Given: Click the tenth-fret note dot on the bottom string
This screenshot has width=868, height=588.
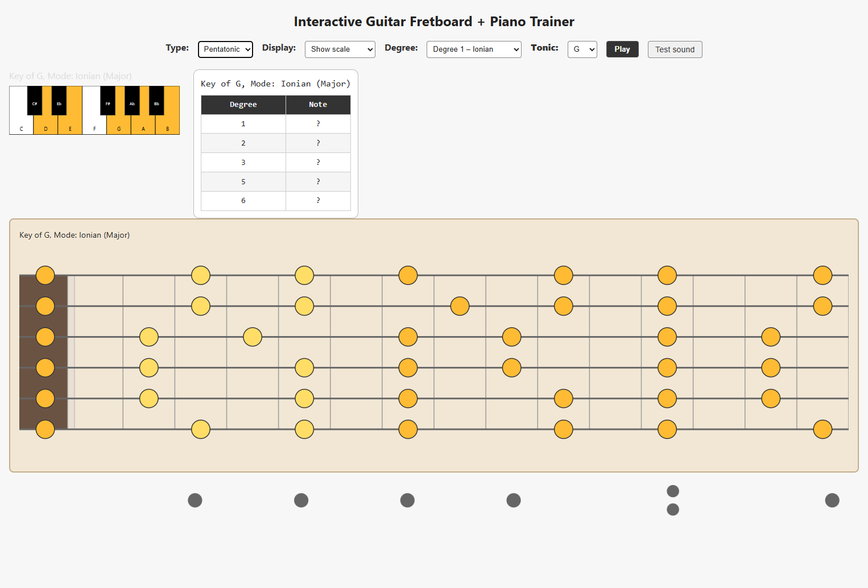Looking at the screenshot, I should point(564,429).
